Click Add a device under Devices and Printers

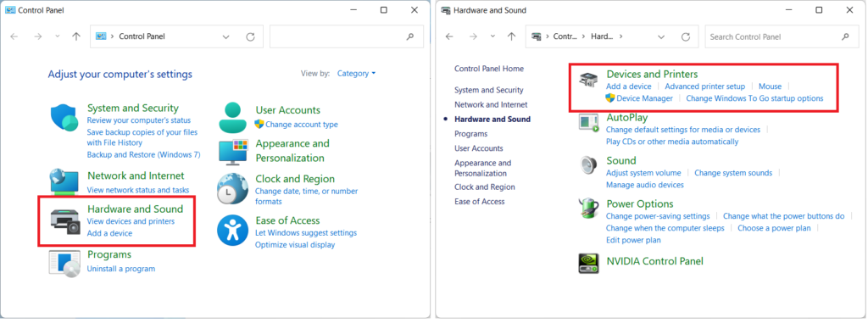coord(629,86)
